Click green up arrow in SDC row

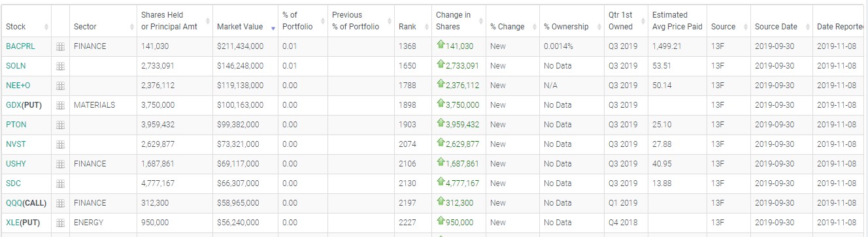(441, 183)
